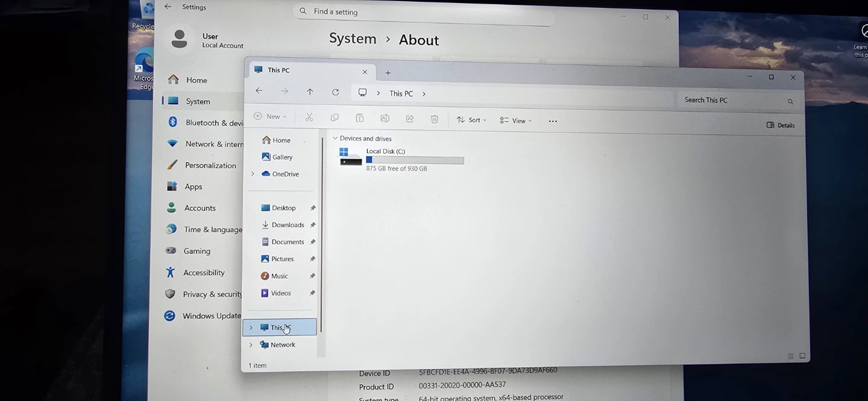
Task: Switch to details list view icon in status bar
Action: (x=791, y=356)
